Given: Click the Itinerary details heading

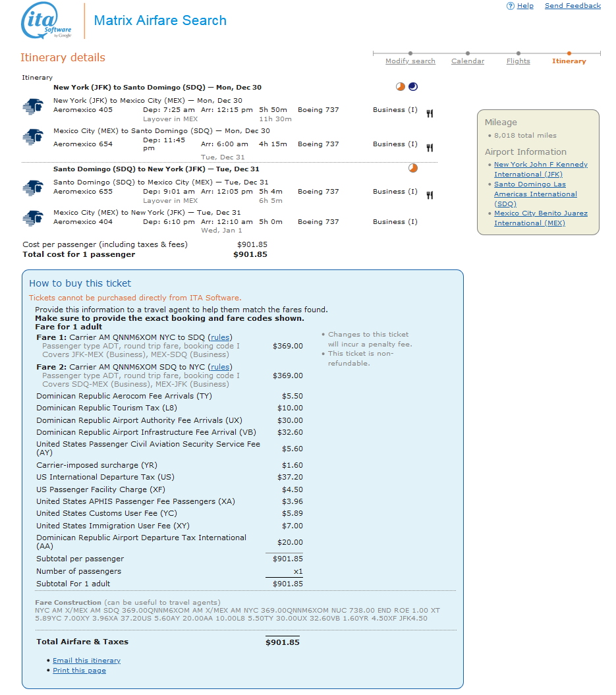Looking at the screenshot, I should pyautogui.click(x=63, y=57).
